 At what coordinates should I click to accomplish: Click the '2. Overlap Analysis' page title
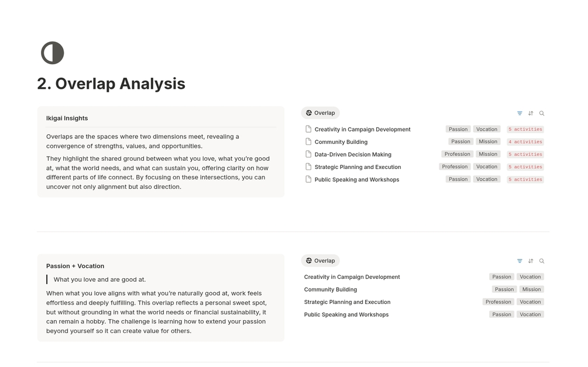(x=111, y=84)
